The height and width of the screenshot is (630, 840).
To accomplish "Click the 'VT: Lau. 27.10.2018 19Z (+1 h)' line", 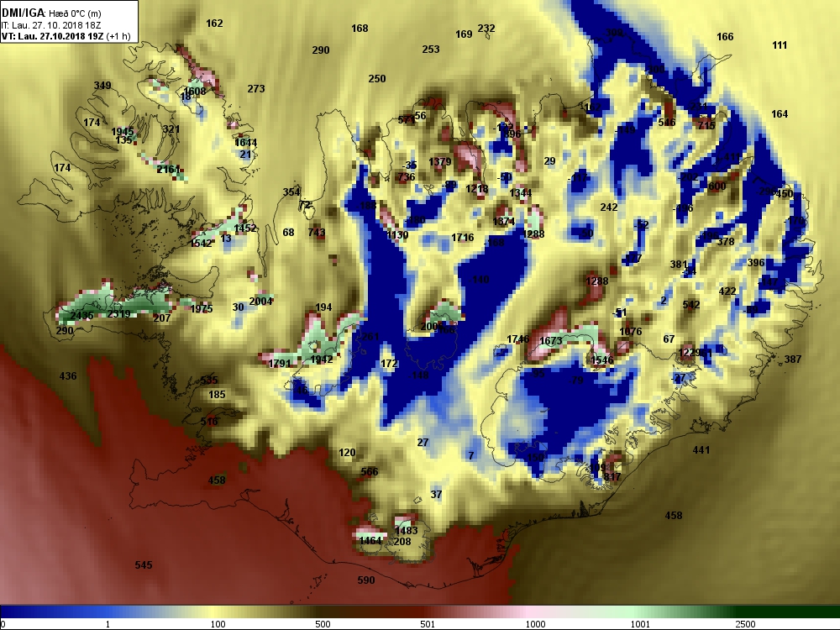I will click(x=66, y=36).
